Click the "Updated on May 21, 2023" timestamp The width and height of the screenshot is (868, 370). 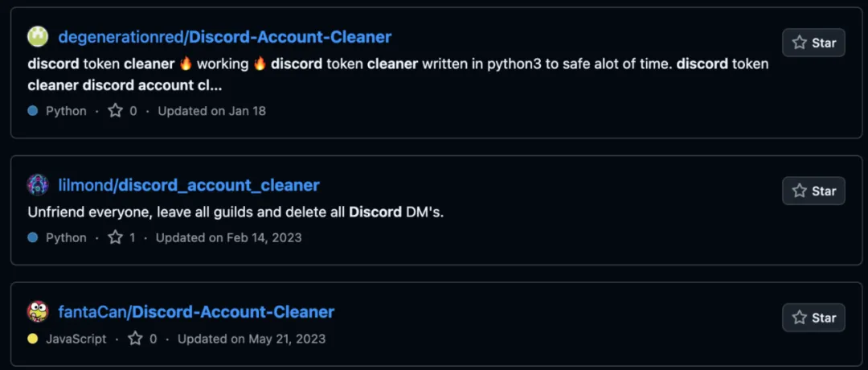[252, 339]
